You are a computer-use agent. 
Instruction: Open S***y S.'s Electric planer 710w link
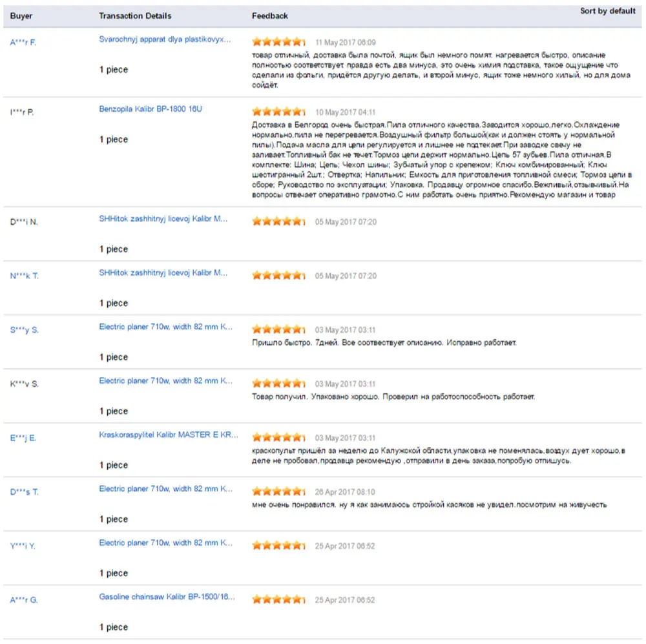tap(165, 327)
